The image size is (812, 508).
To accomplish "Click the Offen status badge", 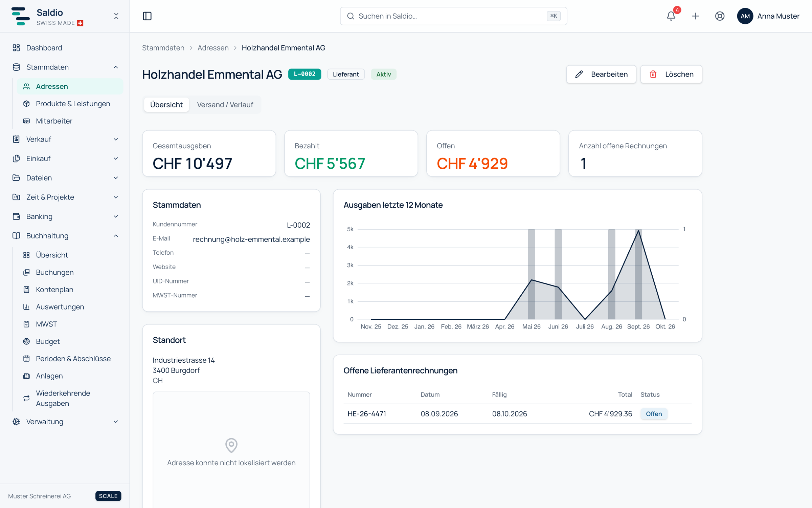I will 654,414.
